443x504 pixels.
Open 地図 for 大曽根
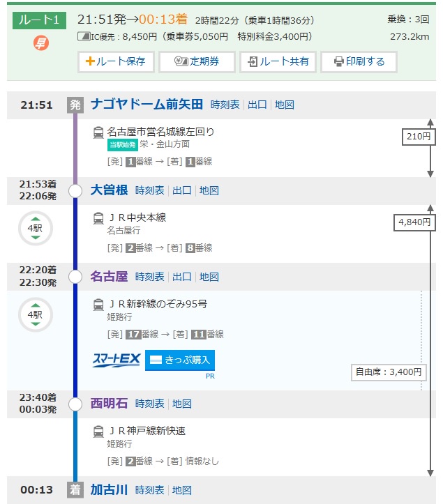(x=209, y=190)
